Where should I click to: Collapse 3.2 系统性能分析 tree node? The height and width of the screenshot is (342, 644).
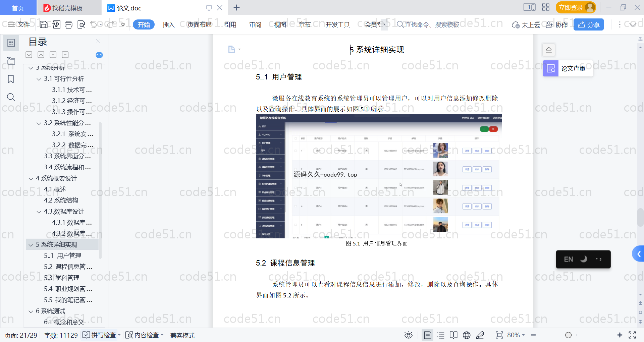point(39,123)
